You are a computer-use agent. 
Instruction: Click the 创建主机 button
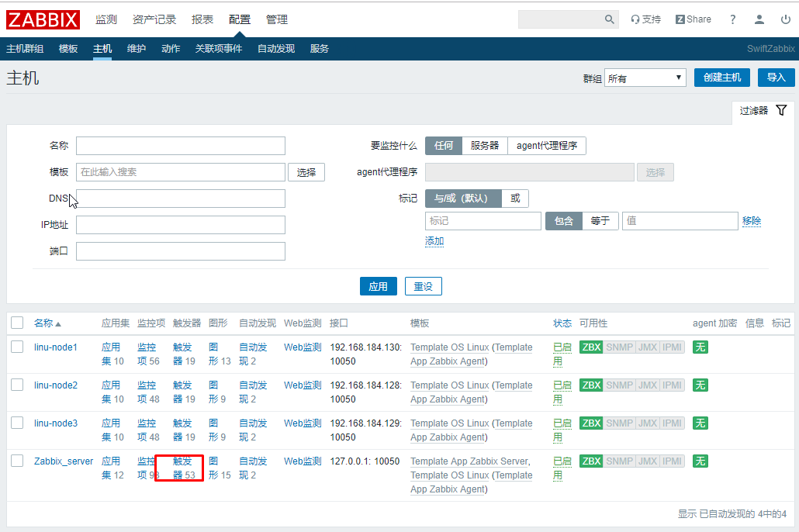point(722,78)
